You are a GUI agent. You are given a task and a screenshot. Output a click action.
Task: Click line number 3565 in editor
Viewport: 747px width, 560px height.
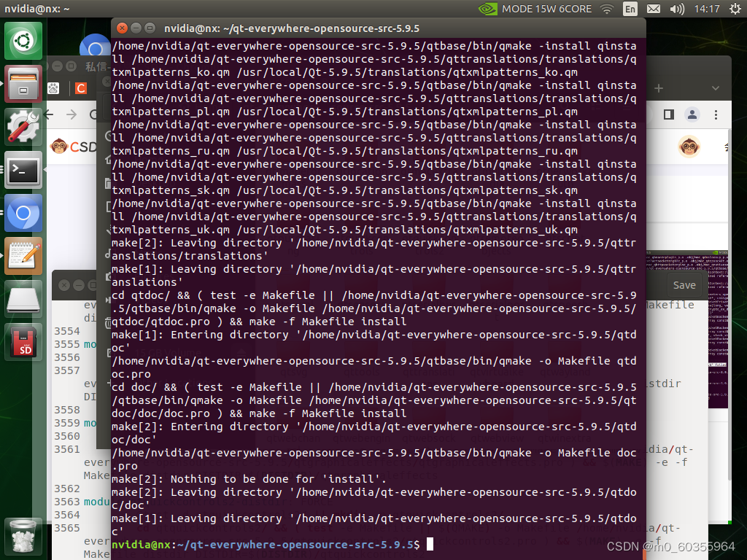[66, 528]
